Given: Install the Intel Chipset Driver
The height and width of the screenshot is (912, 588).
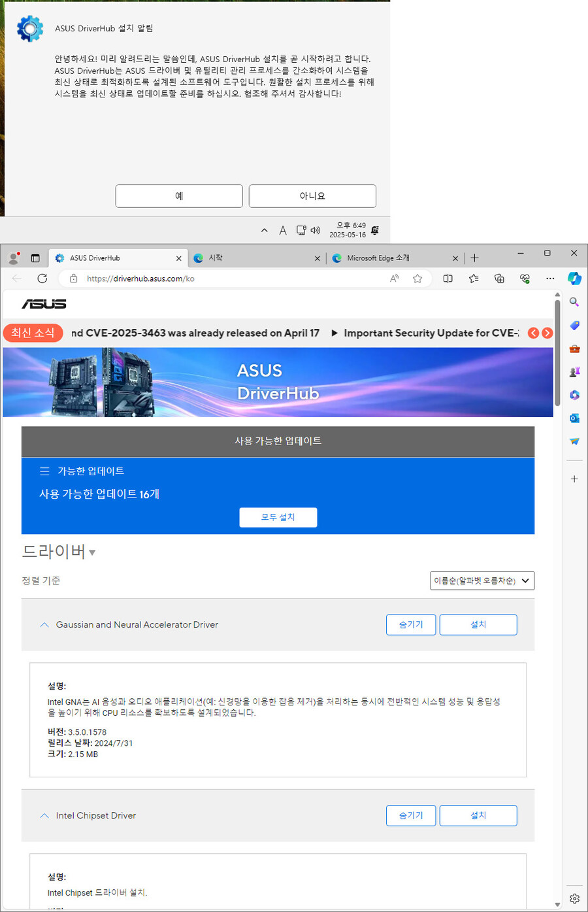Looking at the screenshot, I should click(x=478, y=816).
